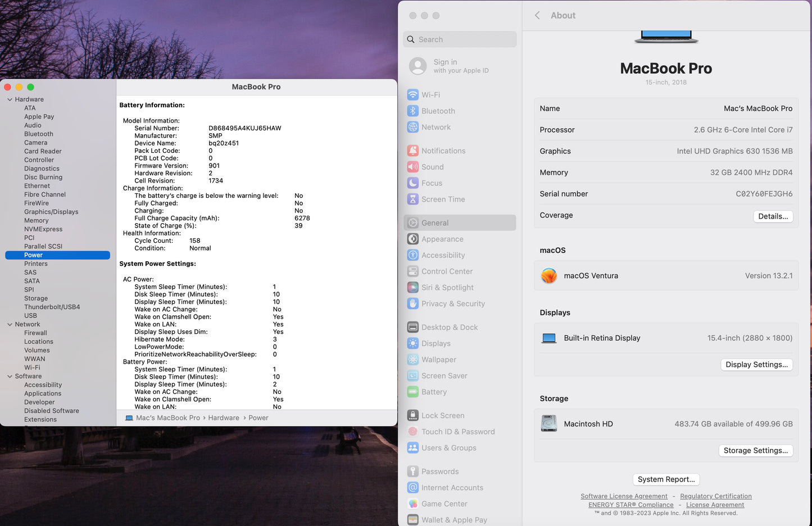This screenshot has width=812, height=526.
Task: Click the Macintosh HD drive icon
Action: tap(548, 423)
